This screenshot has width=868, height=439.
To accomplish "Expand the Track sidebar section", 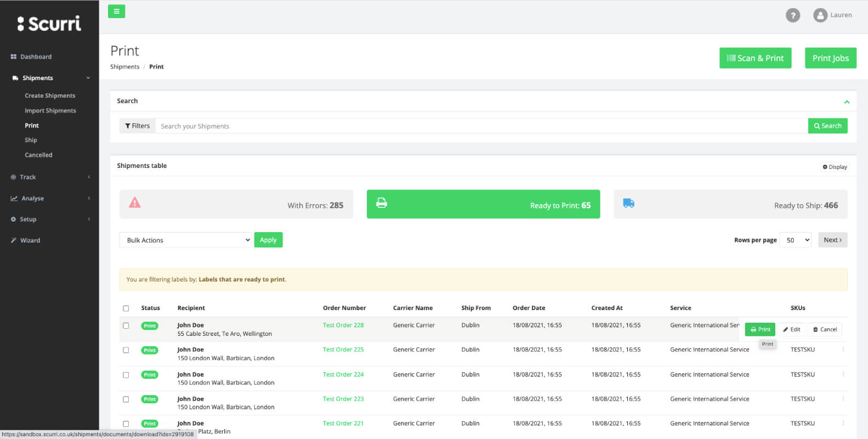I will (89, 177).
